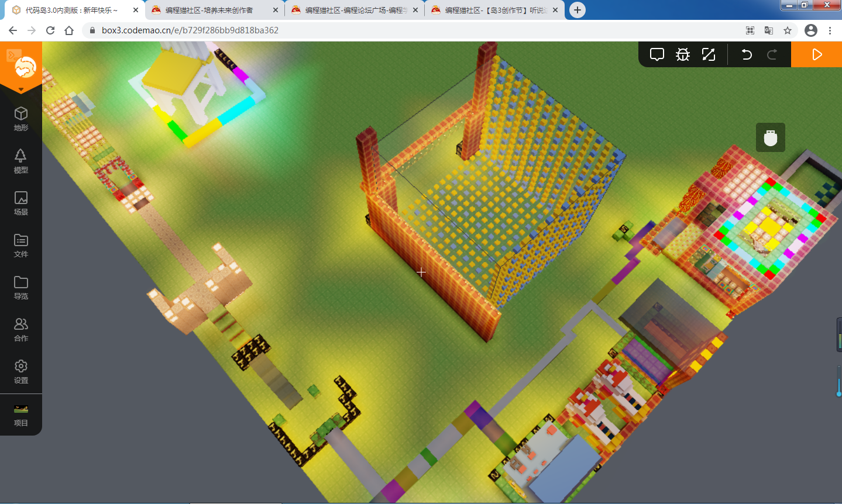842x504 pixels.
Task: Go forward to the next page
Action: [32, 30]
